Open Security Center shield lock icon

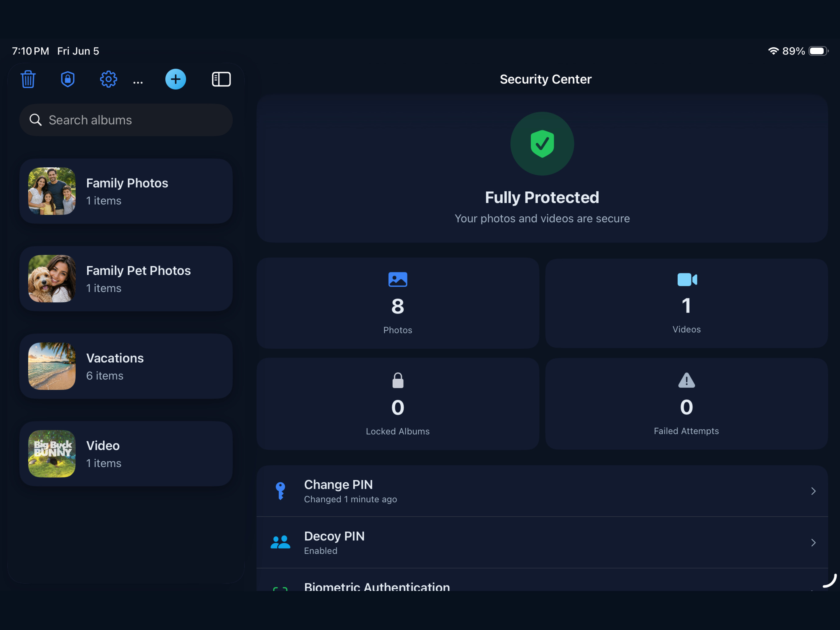pos(68,79)
